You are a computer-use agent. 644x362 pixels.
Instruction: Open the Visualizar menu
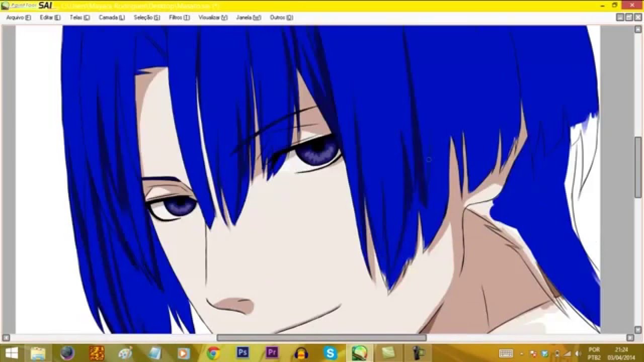click(x=213, y=17)
